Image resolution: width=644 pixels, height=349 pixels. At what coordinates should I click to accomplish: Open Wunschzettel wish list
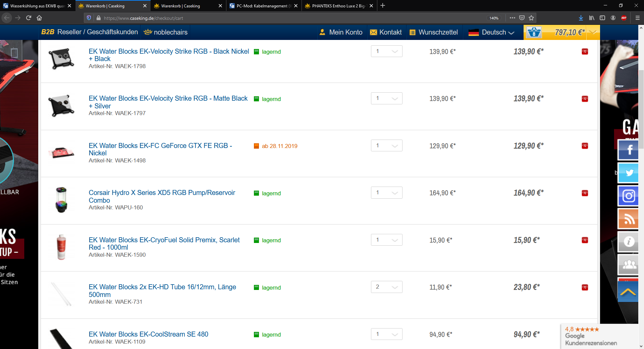click(434, 32)
